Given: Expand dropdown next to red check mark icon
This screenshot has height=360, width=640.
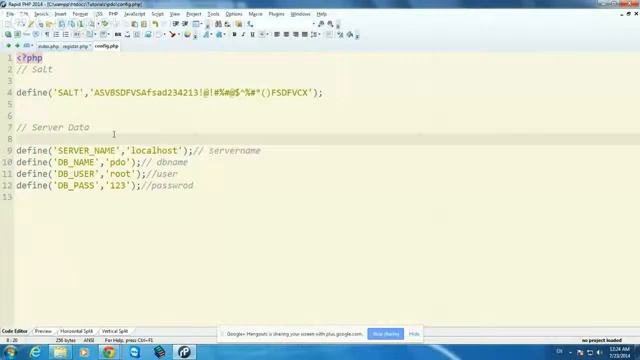Looking at the screenshot, I should pos(179,35).
